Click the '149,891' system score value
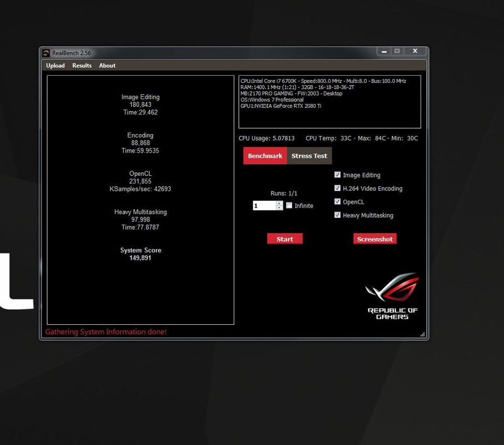Viewport: 504px width, 445px height. (140, 258)
